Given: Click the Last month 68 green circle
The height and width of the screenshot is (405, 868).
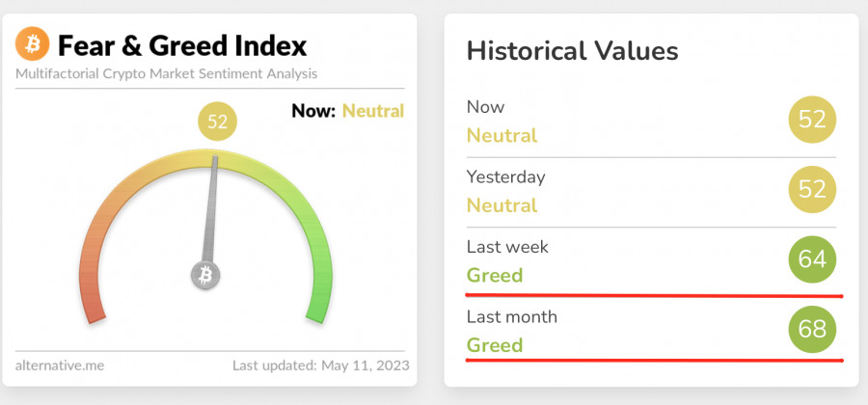Looking at the screenshot, I should [x=812, y=330].
